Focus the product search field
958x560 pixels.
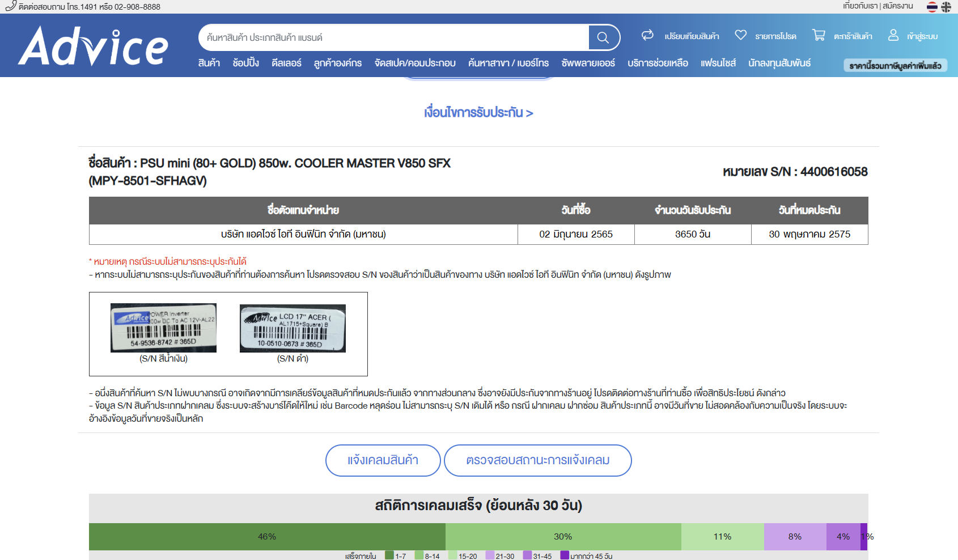point(394,37)
